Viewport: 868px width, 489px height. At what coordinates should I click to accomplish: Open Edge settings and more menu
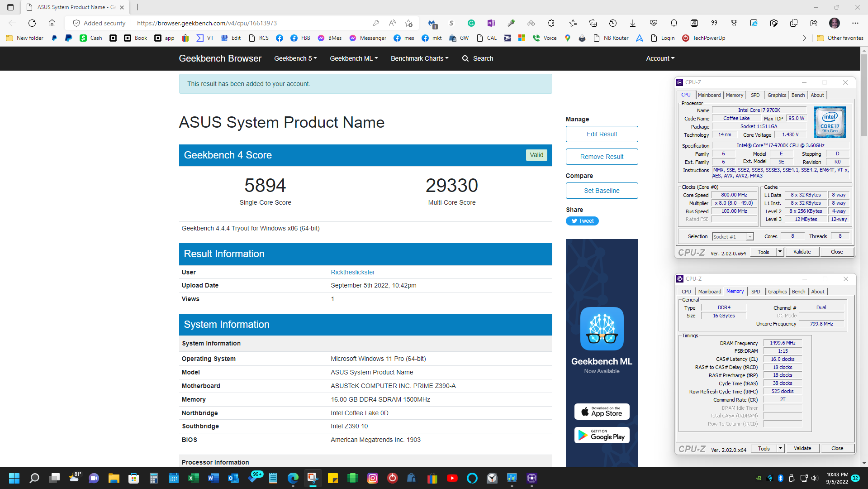[855, 23]
